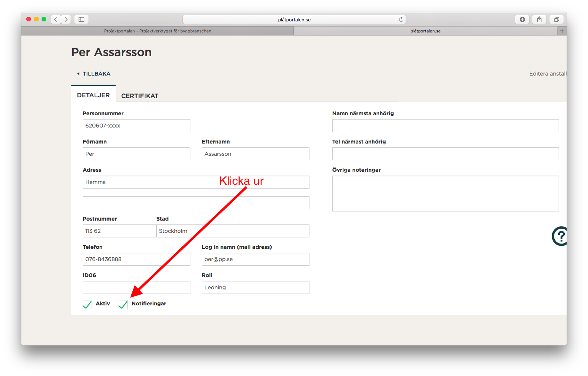Click the Adress field with Hemma
This screenshot has height=376, width=588.
coord(196,182)
